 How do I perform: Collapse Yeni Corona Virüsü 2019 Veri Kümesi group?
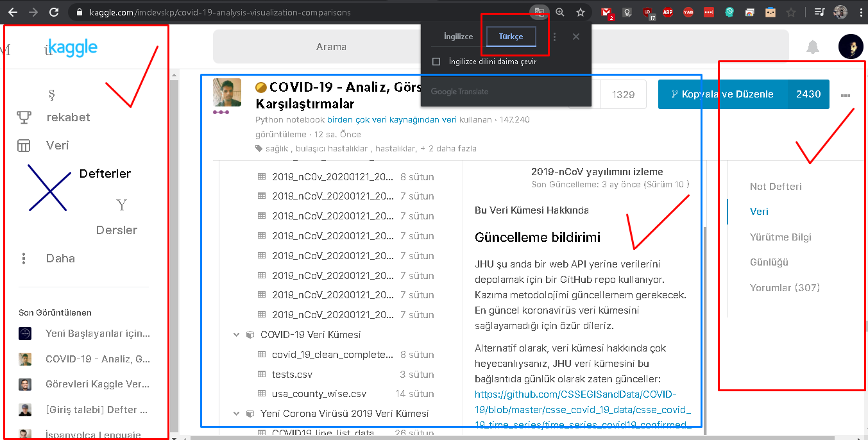[236, 414]
